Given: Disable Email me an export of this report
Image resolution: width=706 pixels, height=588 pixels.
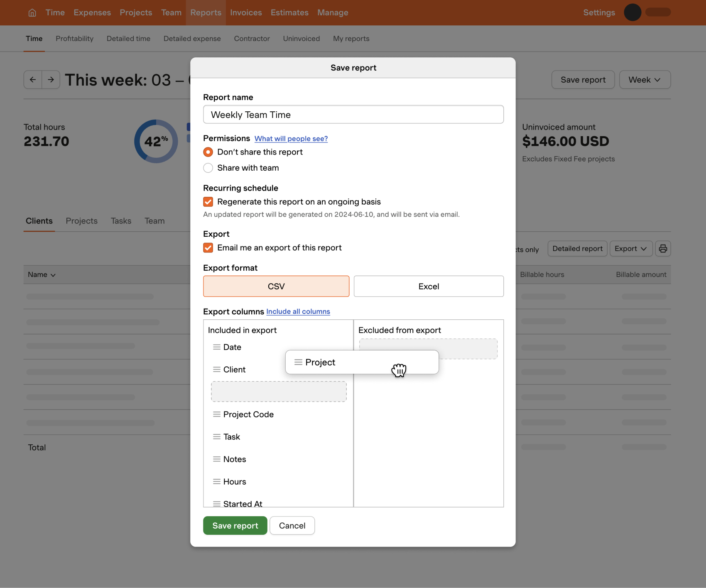Looking at the screenshot, I should point(208,247).
